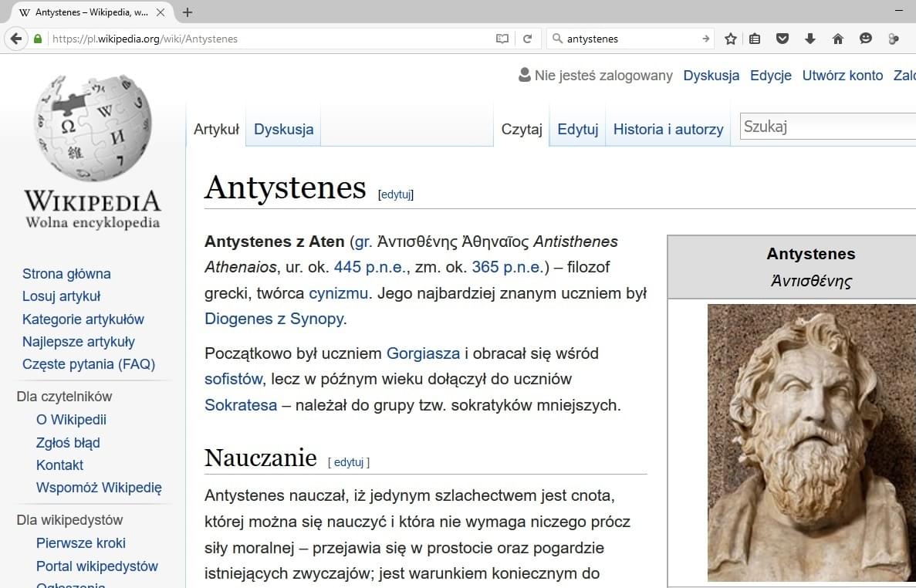Viewport: 916px width, 588px height.
Task: Open Portal wikipedystów in the sidebar
Action: click(x=97, y=566)
